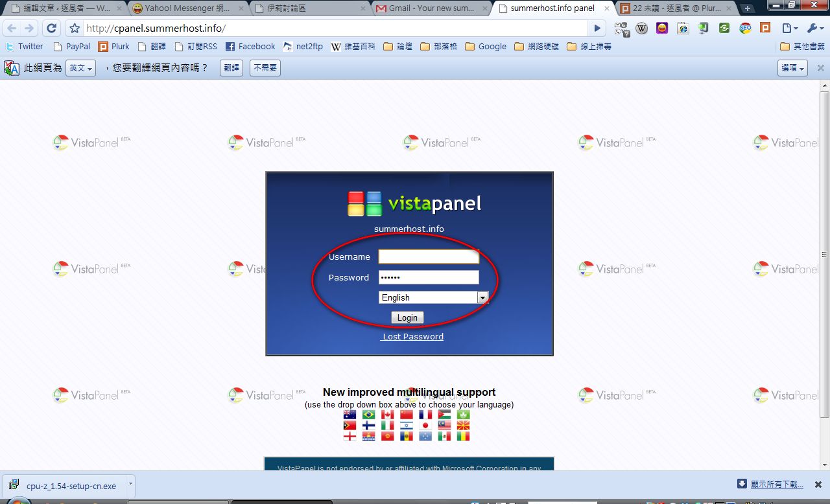Viewport: 830px width, 504px height.
Task: Expand the 論壇 bookmark folder
Action: [x=397, y=47]
